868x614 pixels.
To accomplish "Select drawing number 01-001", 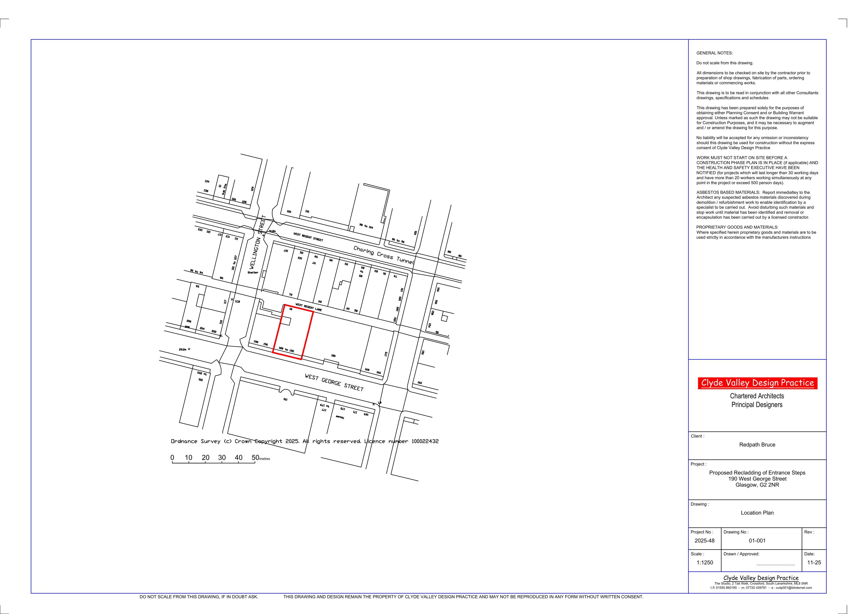I will [x=757, y=541].
